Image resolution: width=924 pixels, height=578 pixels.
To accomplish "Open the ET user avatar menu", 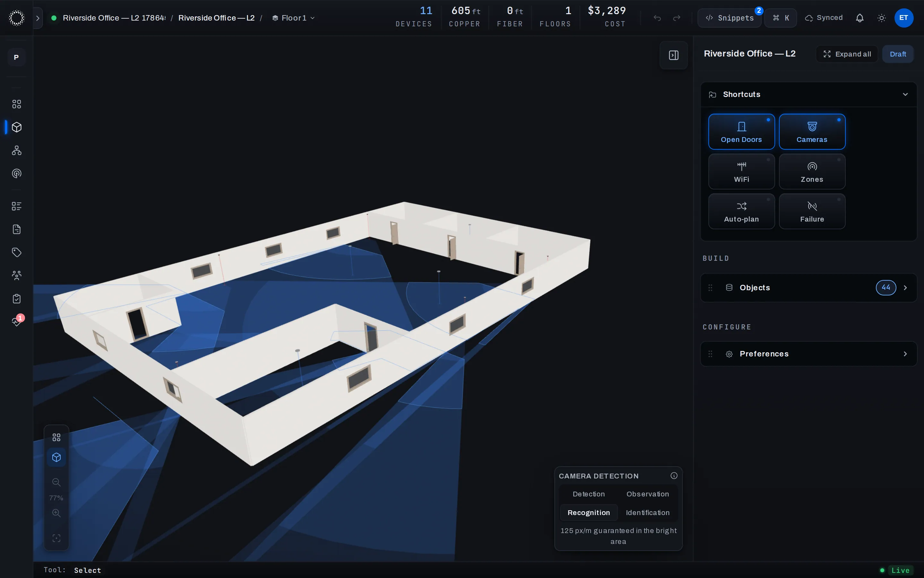I will coord(904,18).
